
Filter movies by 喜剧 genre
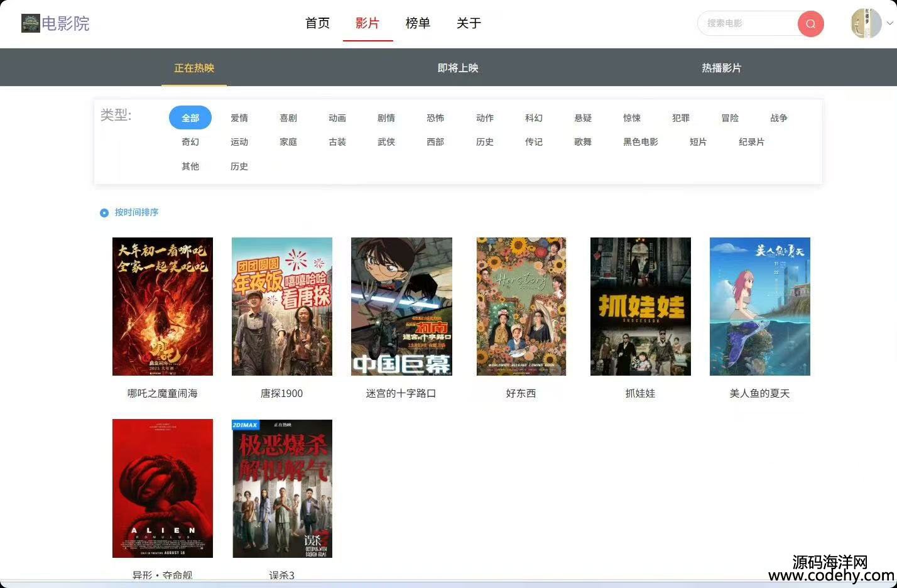click(x=288, y=118)
